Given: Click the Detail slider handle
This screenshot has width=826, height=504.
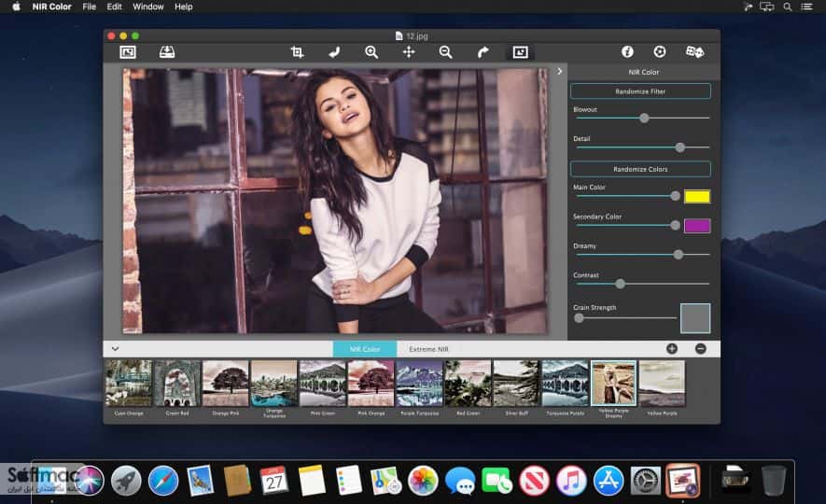Looking at the screenshot, I should click(x=680, y=147).
